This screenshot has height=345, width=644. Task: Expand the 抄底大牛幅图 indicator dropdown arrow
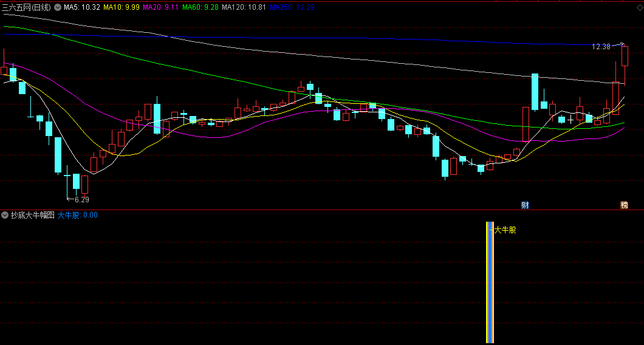click(x=5, y=215)
